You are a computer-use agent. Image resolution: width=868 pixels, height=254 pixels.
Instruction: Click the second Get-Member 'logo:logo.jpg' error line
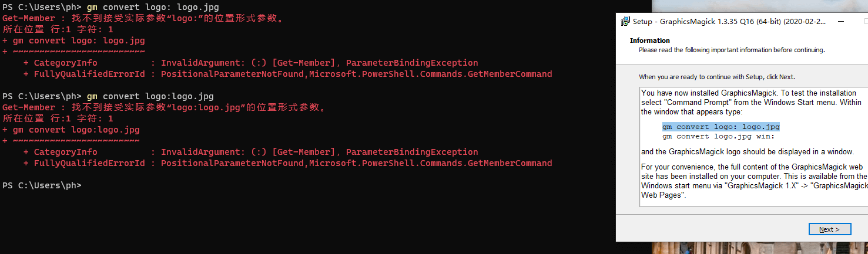163,107
